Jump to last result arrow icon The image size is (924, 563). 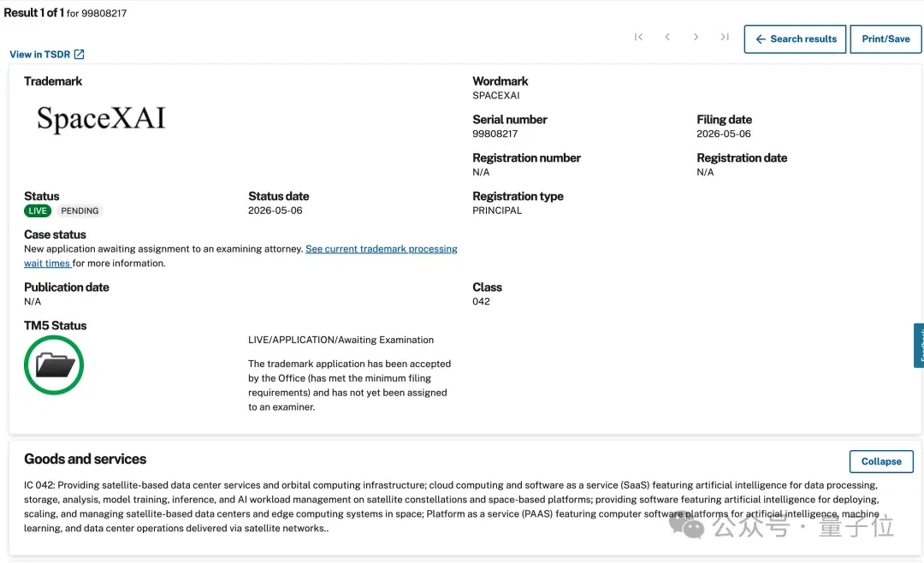tap(725, 37)
